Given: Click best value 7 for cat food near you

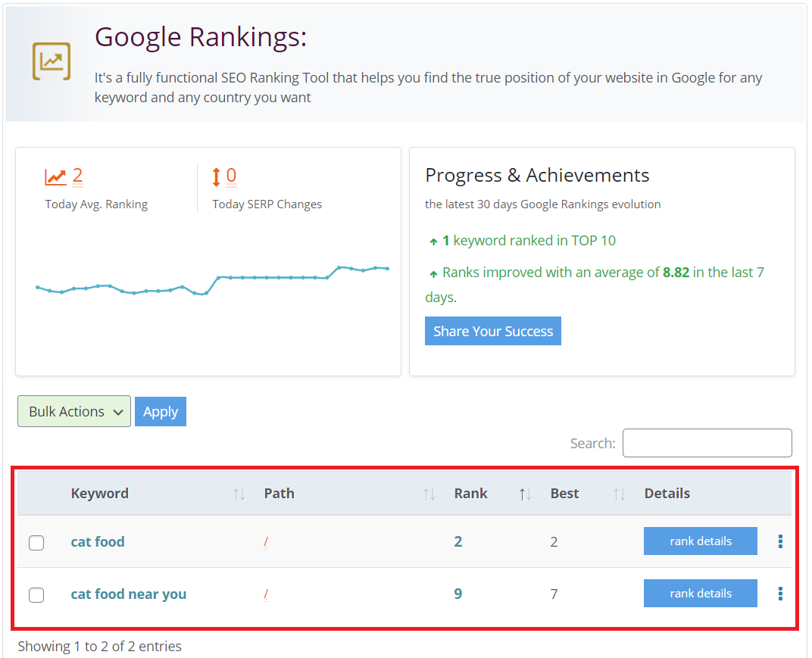Looking at the screenshot, I should 554,594.
